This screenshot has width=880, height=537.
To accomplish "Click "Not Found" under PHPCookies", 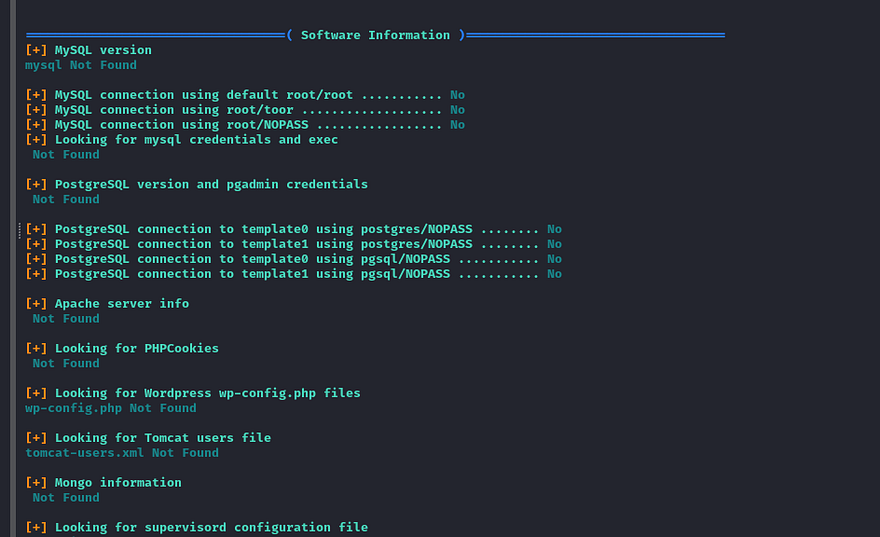I will (66, 364).
